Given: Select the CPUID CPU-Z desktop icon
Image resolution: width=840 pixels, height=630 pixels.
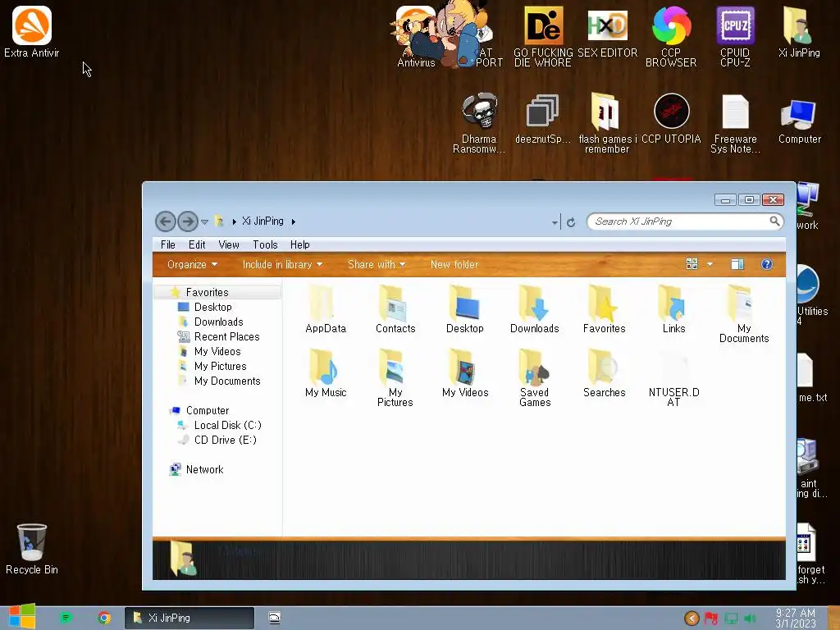Looking at the screenshot, I should click(735, 36).
